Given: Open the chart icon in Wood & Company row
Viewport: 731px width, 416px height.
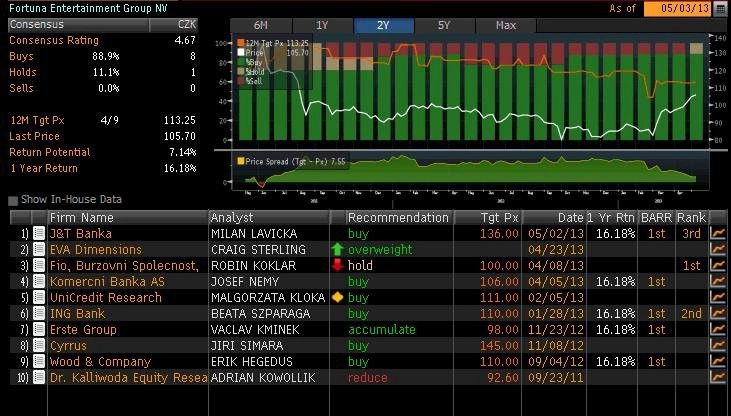Looking at the screenshot, I should [x=717, y=361].
